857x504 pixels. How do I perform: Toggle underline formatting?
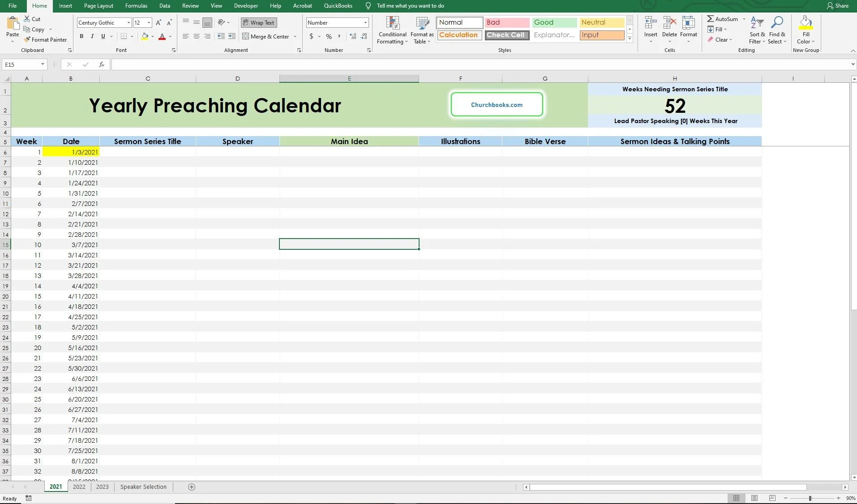[103, 36]
